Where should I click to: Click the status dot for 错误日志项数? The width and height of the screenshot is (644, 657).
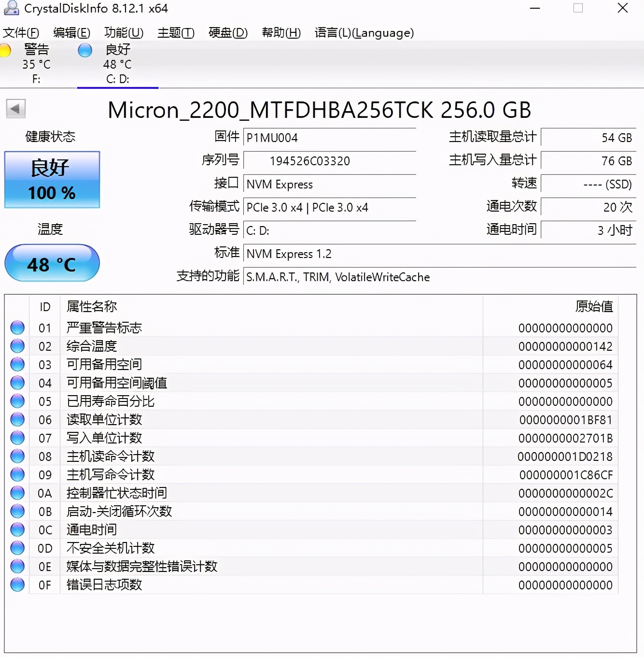17,585
